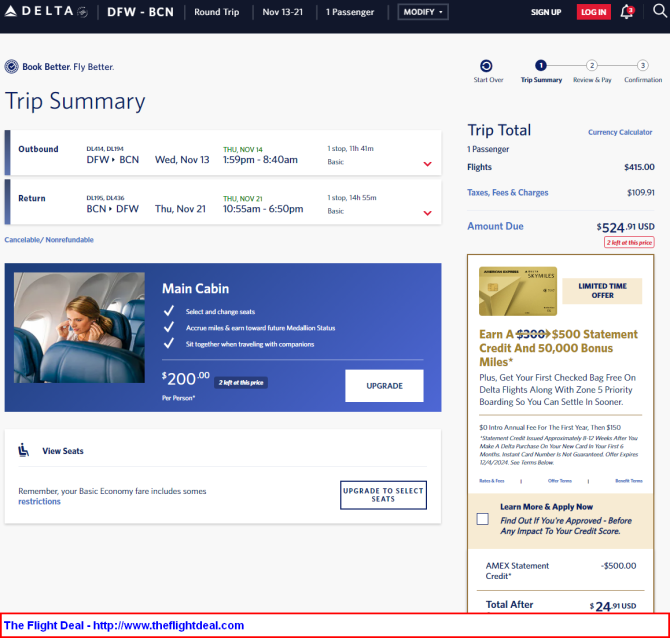The image size is (670, 638).
Task: Open the Offer Terms link
Action: pos(559,481)
